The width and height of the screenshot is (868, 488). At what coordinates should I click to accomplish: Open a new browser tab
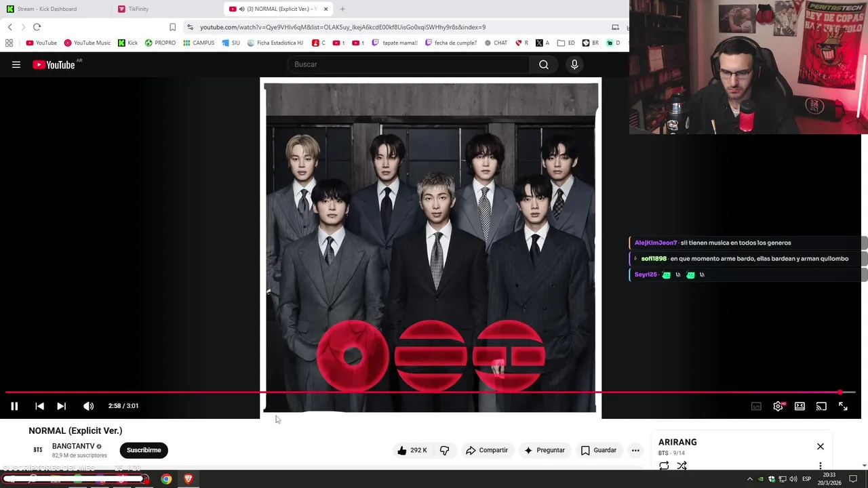(342, 9)
